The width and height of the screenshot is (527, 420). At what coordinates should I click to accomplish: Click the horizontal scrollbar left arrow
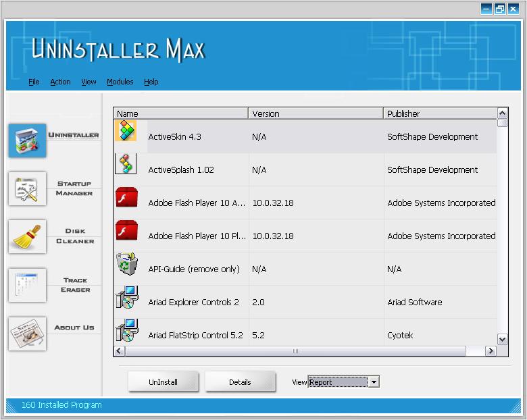click(x=119, y=350)
